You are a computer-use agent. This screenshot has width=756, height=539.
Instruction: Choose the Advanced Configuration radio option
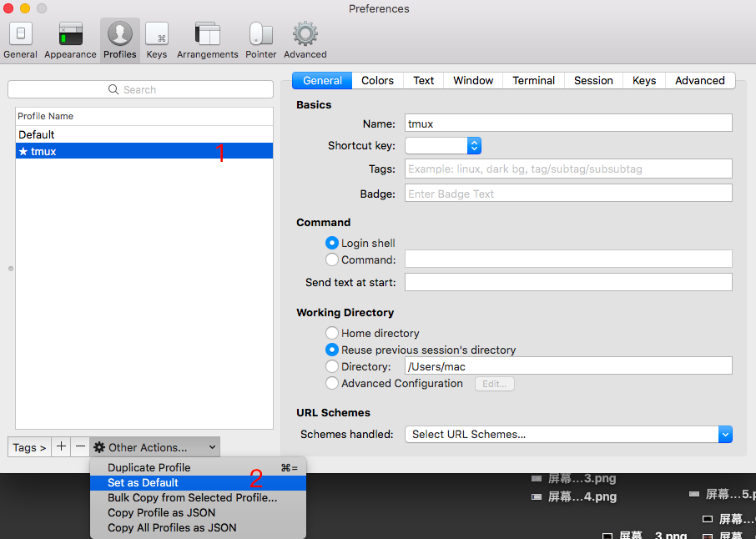tap(332, 383)
